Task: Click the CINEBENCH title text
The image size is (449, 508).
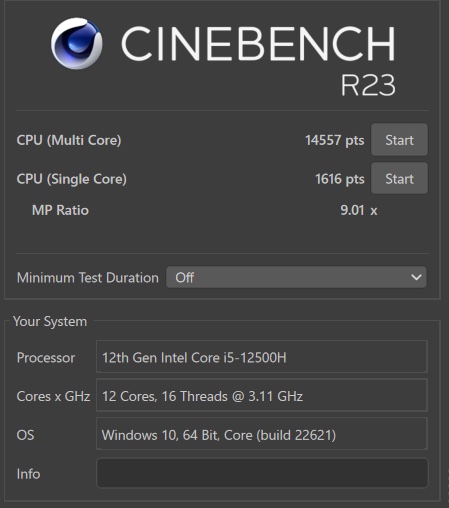Action: point(258,44)
